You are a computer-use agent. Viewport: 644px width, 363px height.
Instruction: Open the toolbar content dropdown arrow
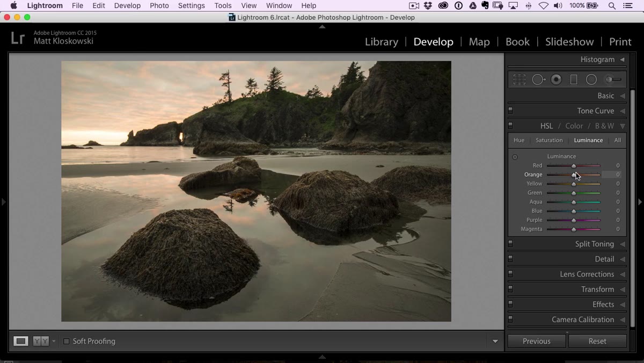click(495, 342)
